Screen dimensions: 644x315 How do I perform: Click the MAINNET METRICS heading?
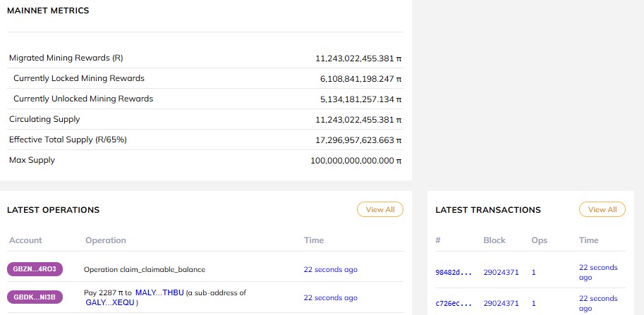point(48,11)
